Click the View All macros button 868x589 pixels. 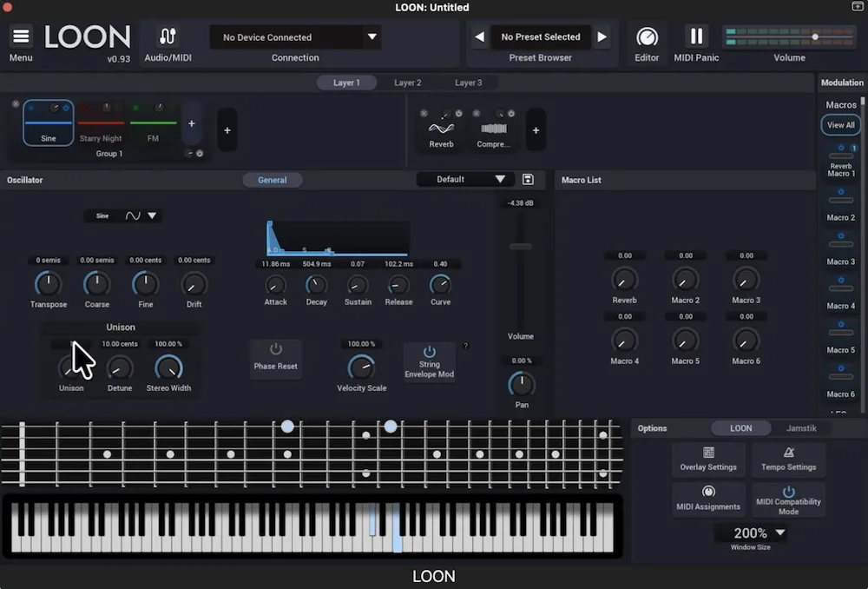tap(840, 125)
